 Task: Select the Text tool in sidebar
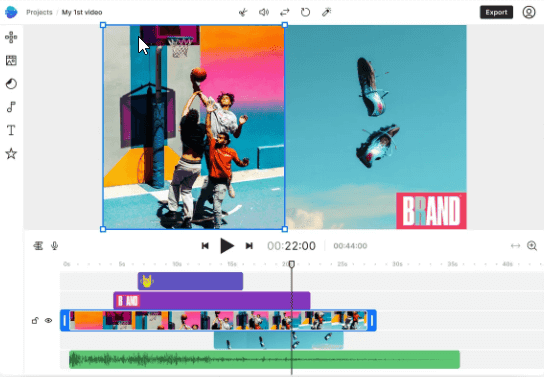(11, 130)
